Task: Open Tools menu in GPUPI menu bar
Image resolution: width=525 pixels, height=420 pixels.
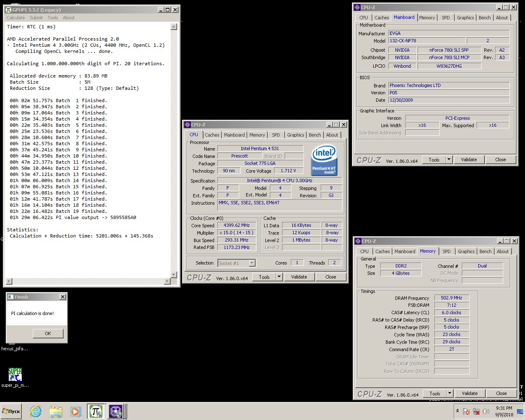Action: [x=53, y=18]
